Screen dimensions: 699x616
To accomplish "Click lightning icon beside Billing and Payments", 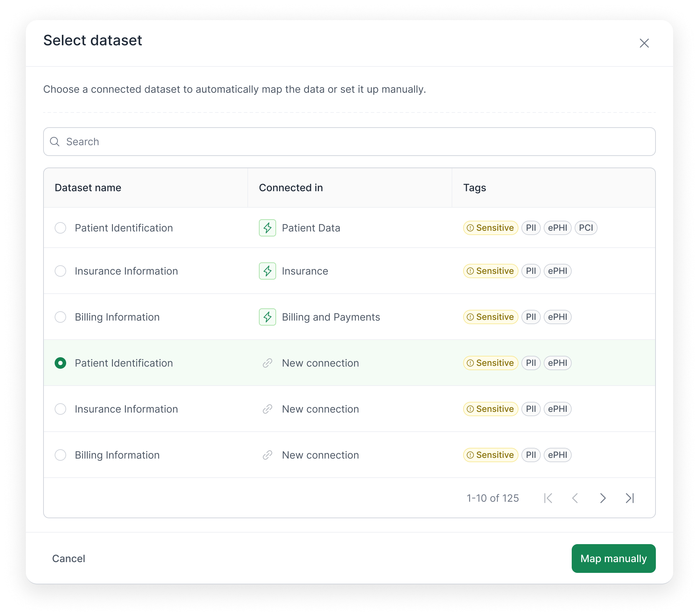I will click(x=267, y=317).
